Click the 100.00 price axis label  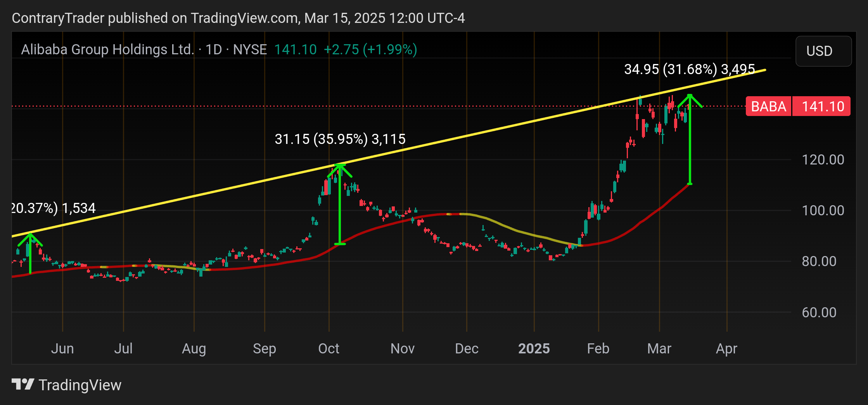pos(823,211)
